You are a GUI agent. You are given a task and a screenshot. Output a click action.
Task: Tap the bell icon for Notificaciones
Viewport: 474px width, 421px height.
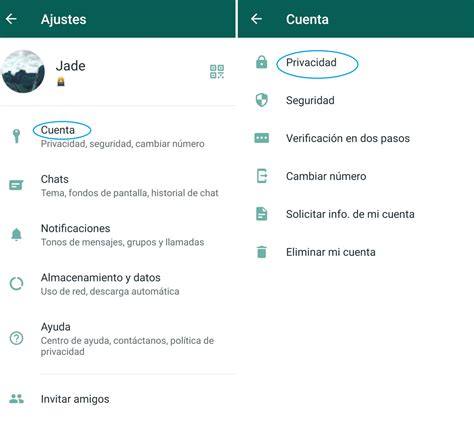click(16, 234)
